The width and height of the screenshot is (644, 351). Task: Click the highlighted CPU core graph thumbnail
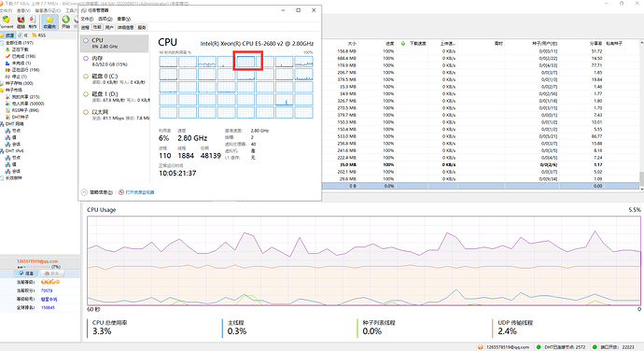coord(245,62)
